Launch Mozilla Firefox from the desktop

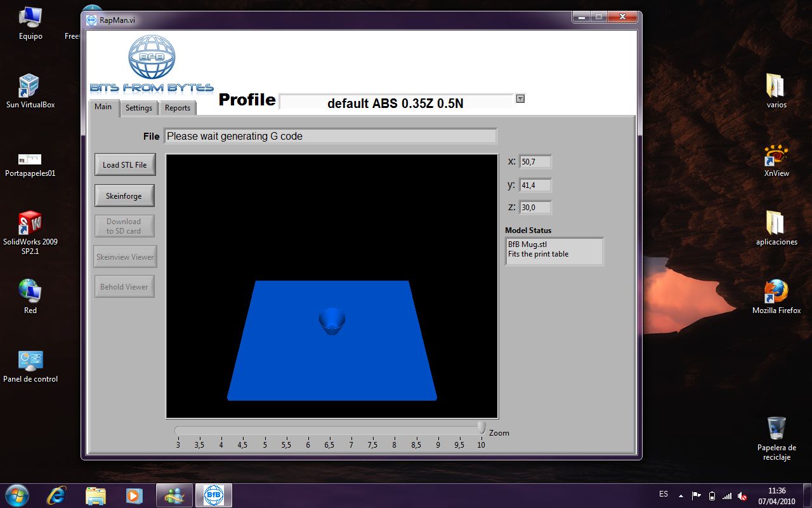(x=776, y=293)
